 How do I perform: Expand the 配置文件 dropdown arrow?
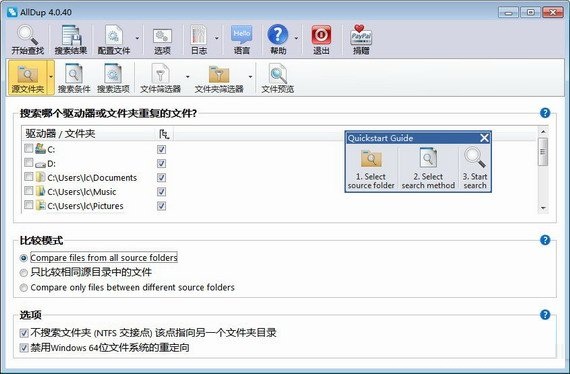(x=137, y=38)
